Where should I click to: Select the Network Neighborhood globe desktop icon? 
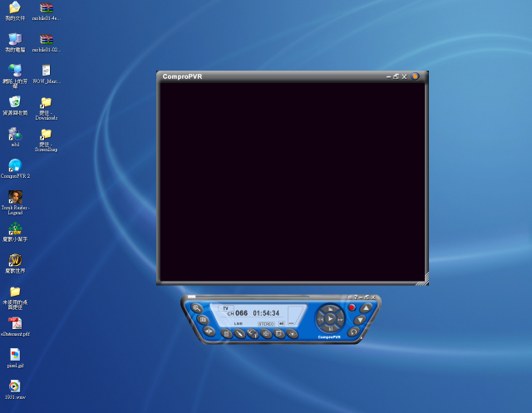(15, 76)
